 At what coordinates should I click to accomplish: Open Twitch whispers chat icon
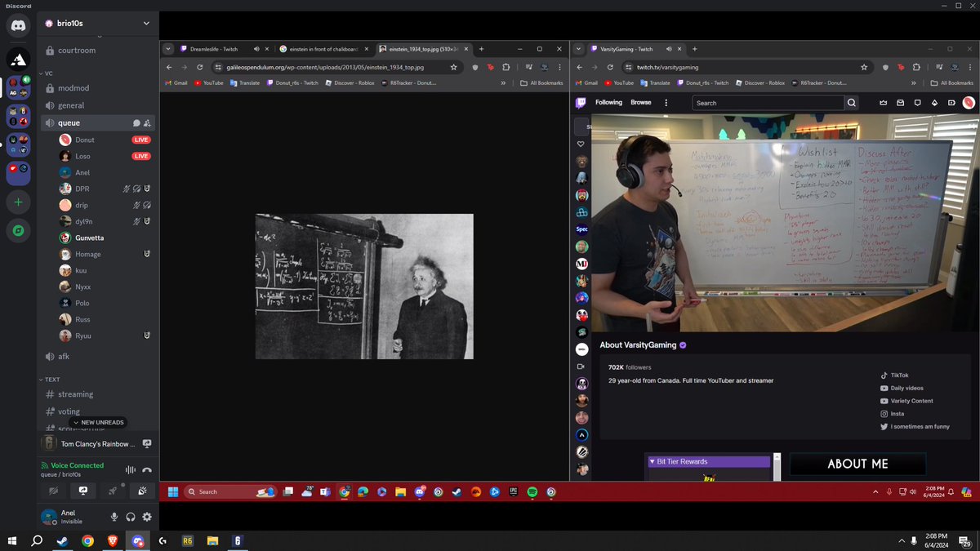point(917,103)
